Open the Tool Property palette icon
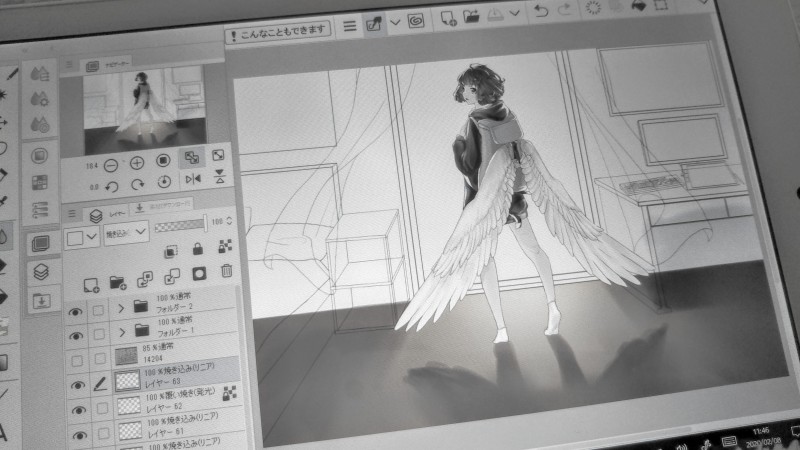Image resolution: width=800 pixels, height=450 pixels. (x=40, y=99)
